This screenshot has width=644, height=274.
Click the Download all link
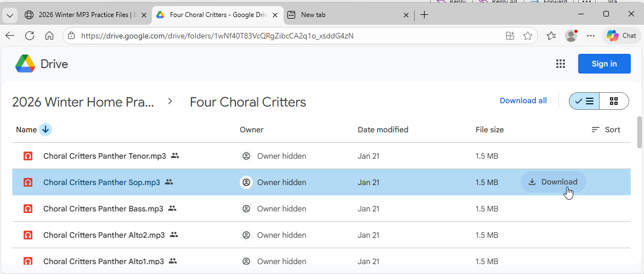pos(523,100)
